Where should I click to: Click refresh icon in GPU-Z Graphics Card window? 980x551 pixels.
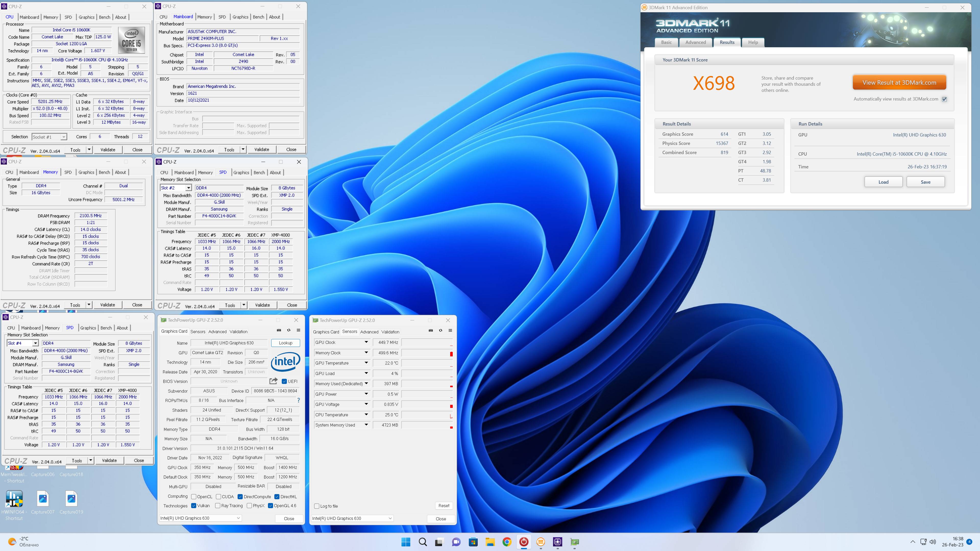[x=289, y=330]
